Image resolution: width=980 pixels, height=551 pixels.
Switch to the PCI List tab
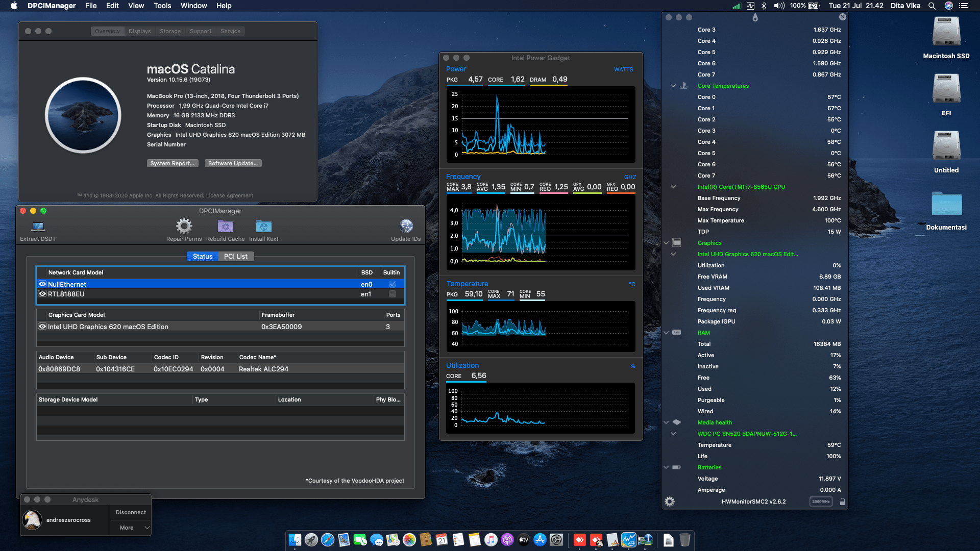236,256
